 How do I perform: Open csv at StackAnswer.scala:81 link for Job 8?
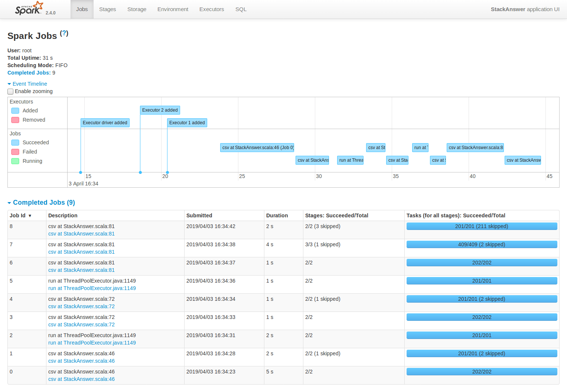(x=81, y=234)
